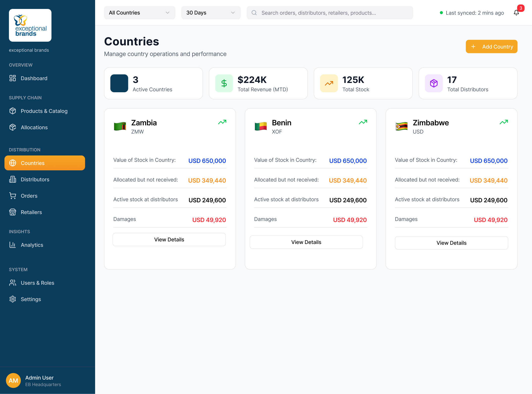Click the Benin flag icon

click(x=261, y=126)
